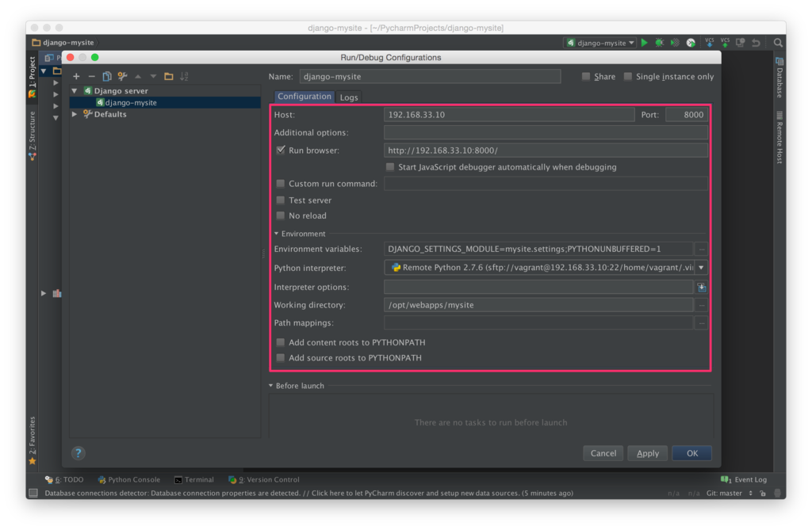Collapse the Environment section
The width and height of the screenshot is (812, 530).
pyautogui.click(x=276, y=234)
